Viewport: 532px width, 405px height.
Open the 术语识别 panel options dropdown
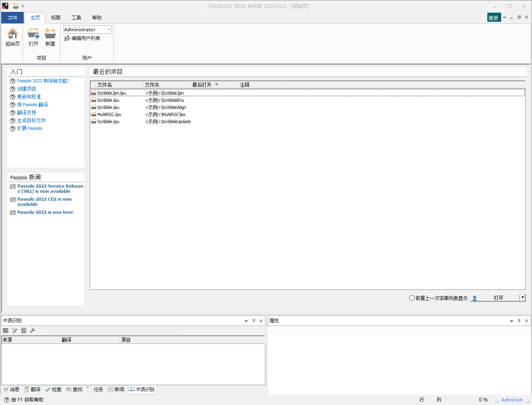tap(246, 321)
